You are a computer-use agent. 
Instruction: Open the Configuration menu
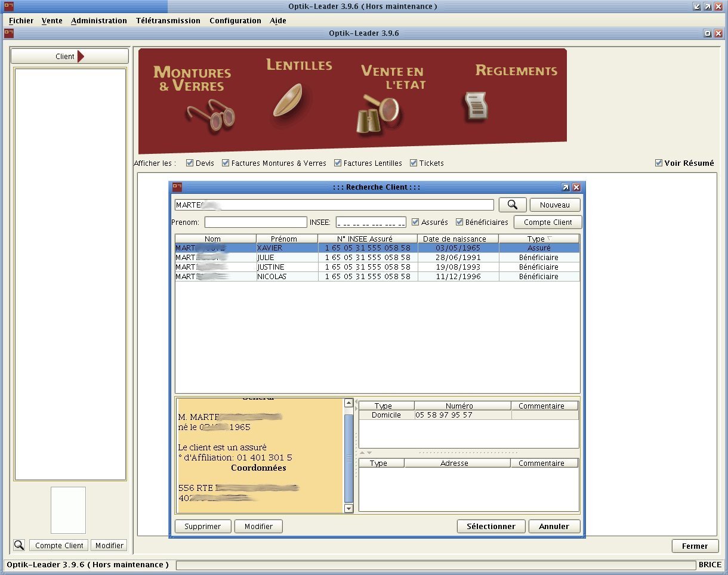(x=235, y=20)
